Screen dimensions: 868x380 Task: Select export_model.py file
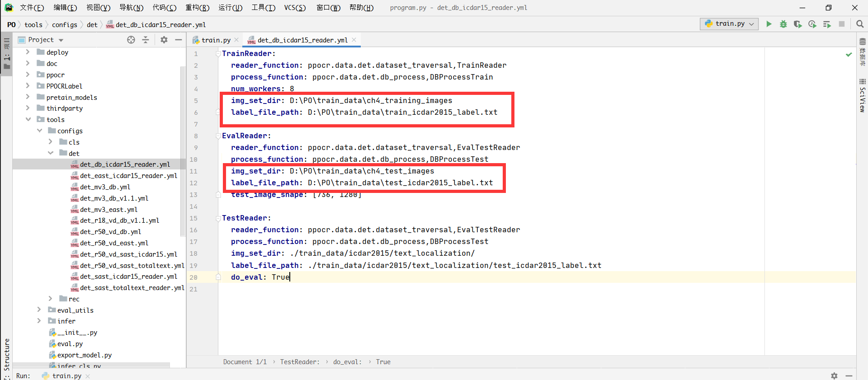click(84, 355)
